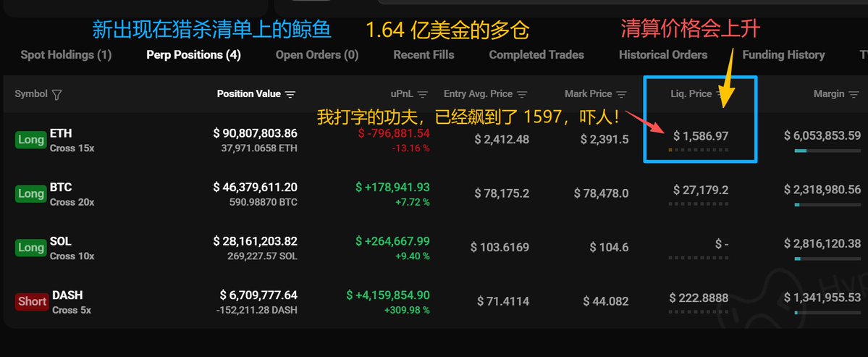Image resolution: width=868 pixels, height=357 pixels.
Task: Click ETH position value $ 90,807,803.86
Action: pos(256,133)
